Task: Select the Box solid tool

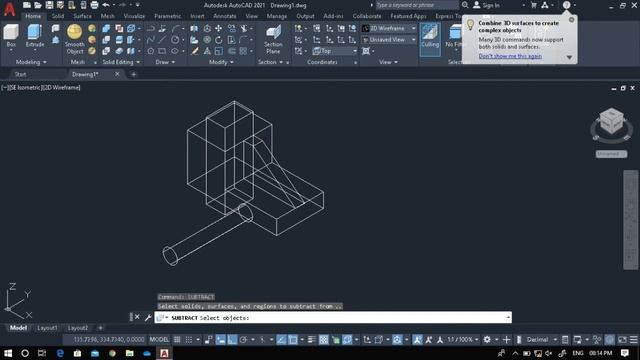Action: click(x=11, y=36)
